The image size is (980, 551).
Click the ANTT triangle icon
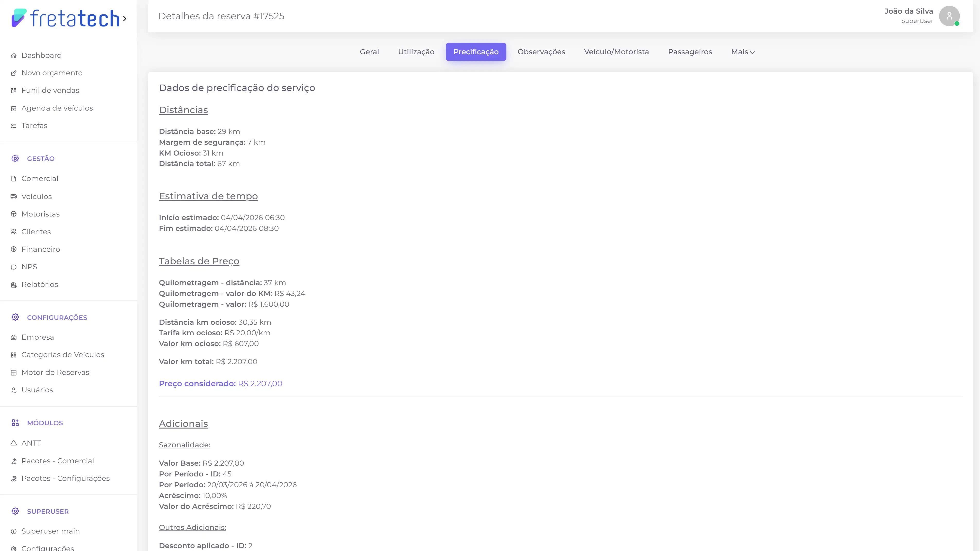[14, 443]
